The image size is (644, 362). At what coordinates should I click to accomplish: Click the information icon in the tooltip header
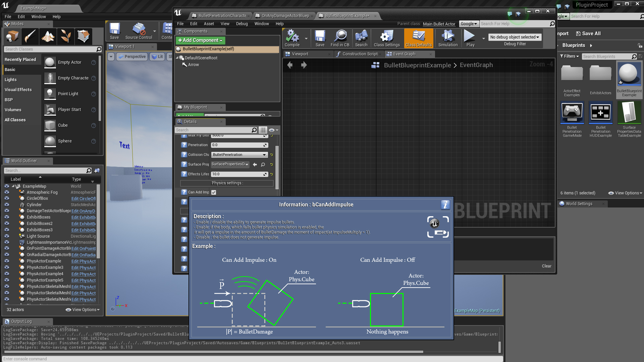445,205
